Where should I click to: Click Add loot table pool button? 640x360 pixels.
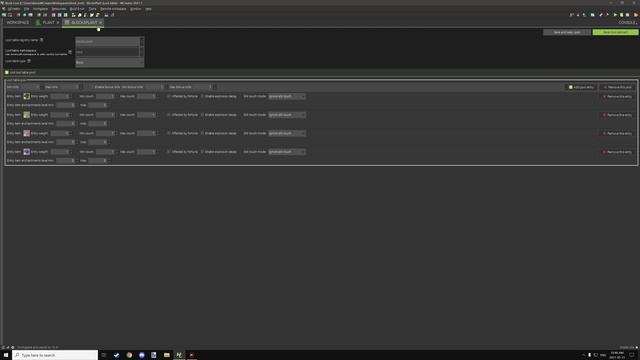coord(21,72)
